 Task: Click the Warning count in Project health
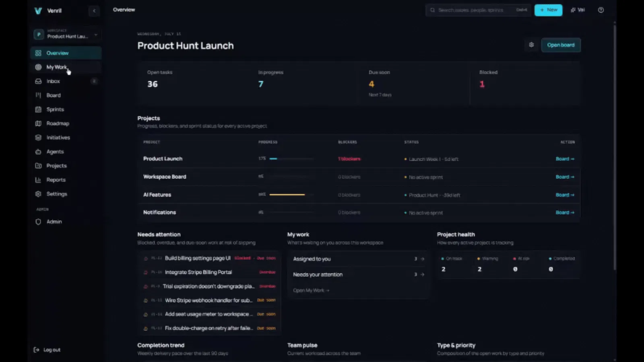click(x=479, y=269)
